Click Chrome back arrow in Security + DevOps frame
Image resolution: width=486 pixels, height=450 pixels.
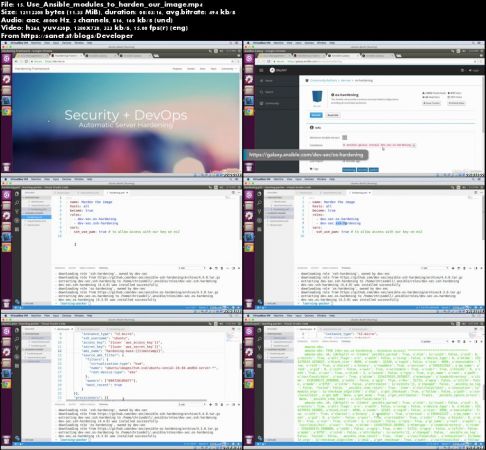pyautogui.click(x=16, y=62)
